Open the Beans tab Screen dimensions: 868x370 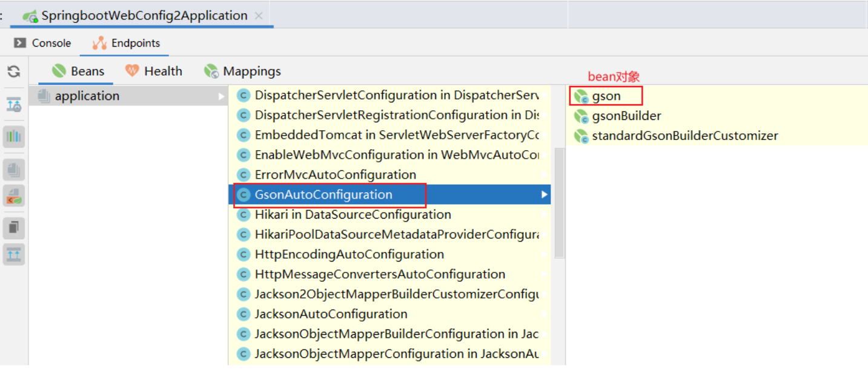coord(78,71)
